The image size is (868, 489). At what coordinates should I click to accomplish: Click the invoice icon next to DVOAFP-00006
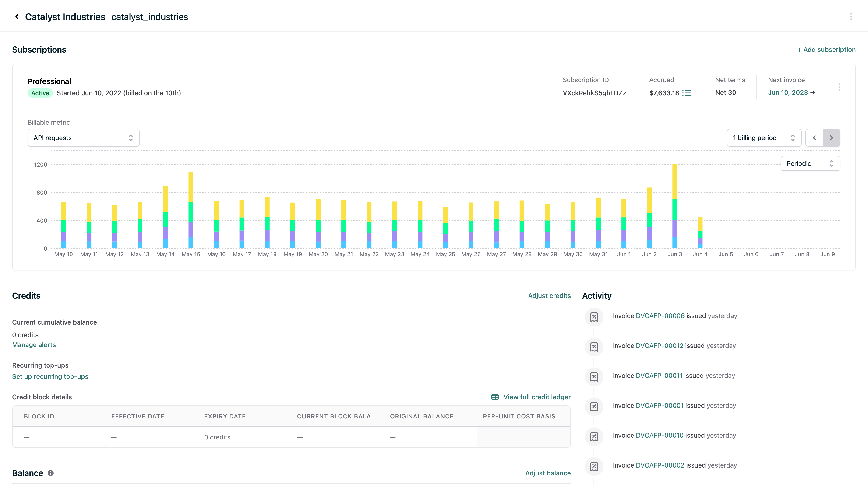(594, 317)
